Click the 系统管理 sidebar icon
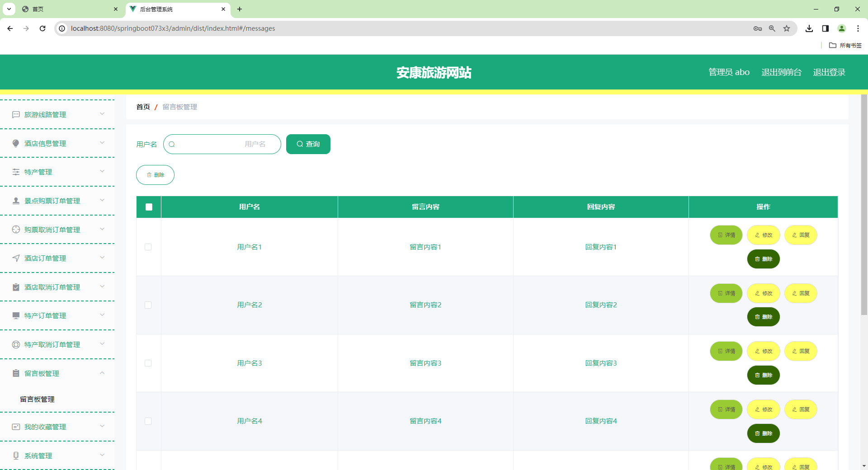This screenshot has height=470, width=868. click(16, 456)
